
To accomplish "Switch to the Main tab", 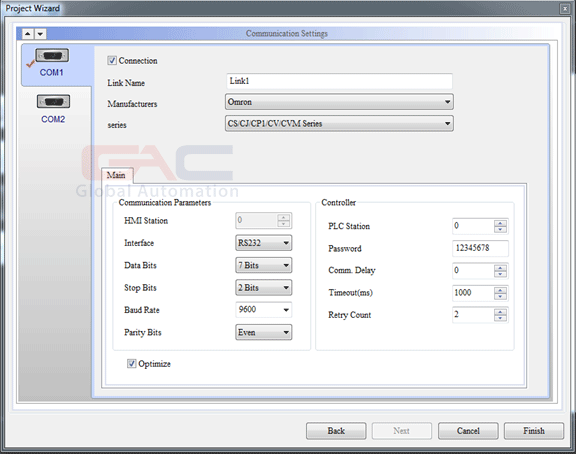I will pyautogui.click(x=116, y=175).
